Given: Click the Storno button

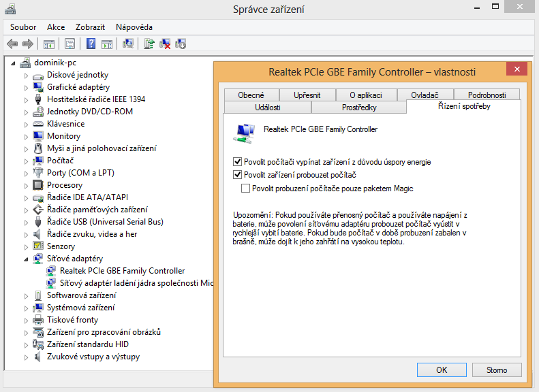Looking at the screenshot, I should click(x=497, y=370).
